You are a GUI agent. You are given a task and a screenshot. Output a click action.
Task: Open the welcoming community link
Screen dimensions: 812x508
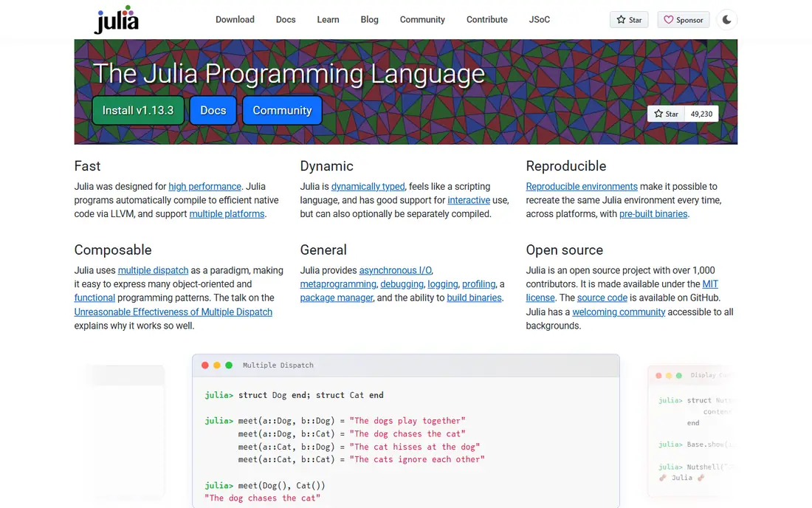(619, 312)
